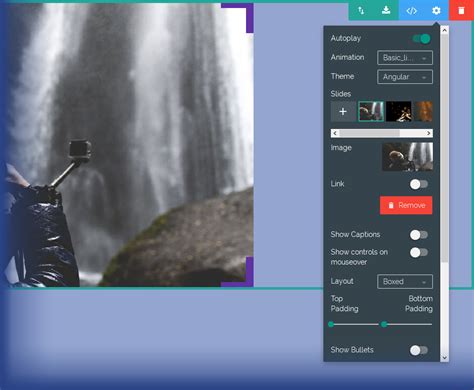This screenshot has height=390, width=474.
Task: Select the third orange slide thumbnail
Action: (x=424, y=111)
